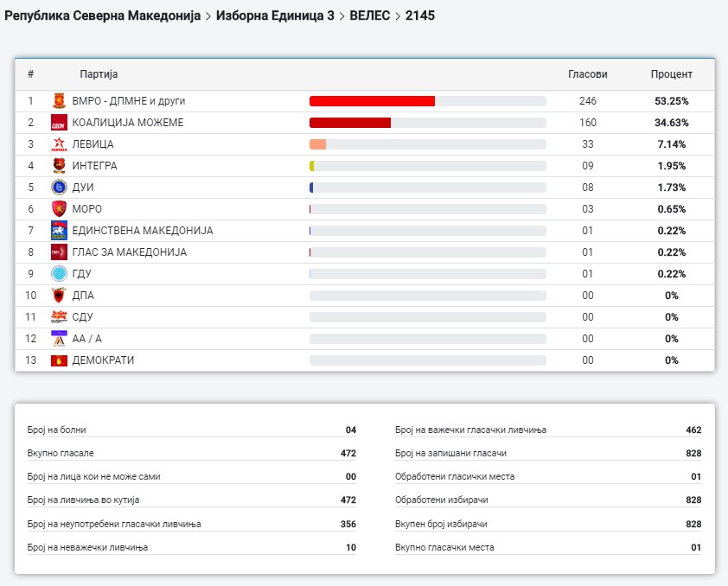Click the КОАЛИЦИЈА МОЖЕМЕ party logo
The height and width of the screenshot is (586, 728).
click(59, 123)
